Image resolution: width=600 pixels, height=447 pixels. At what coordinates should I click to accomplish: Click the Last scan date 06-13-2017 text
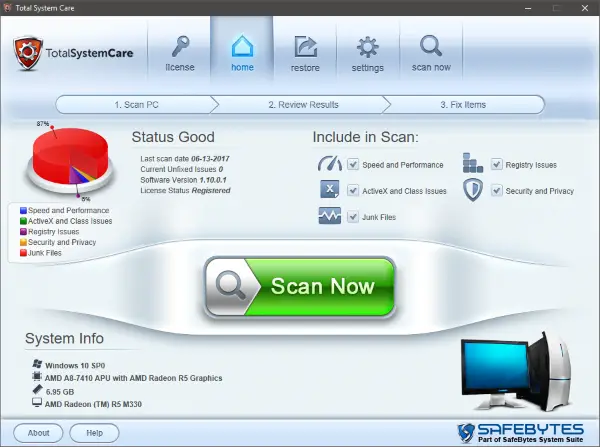click(x=185, y=158)
